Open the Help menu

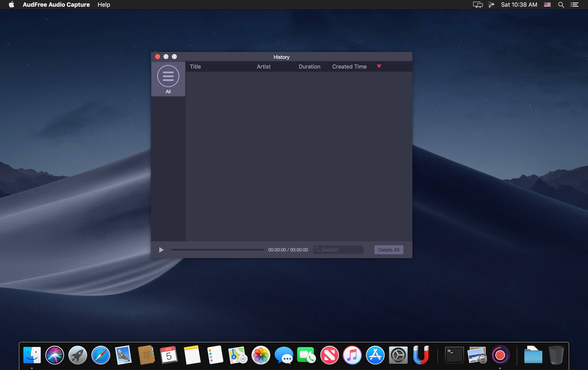click(x=104, y=5)
